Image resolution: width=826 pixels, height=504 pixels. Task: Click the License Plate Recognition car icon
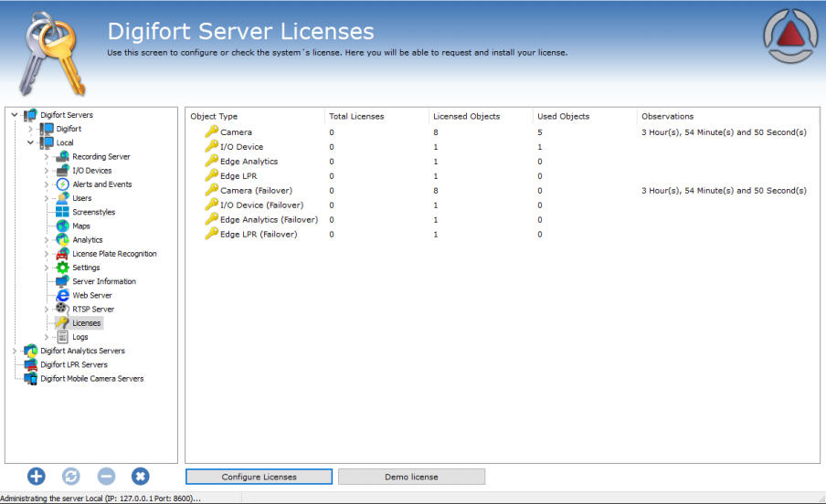coord(62,253)
